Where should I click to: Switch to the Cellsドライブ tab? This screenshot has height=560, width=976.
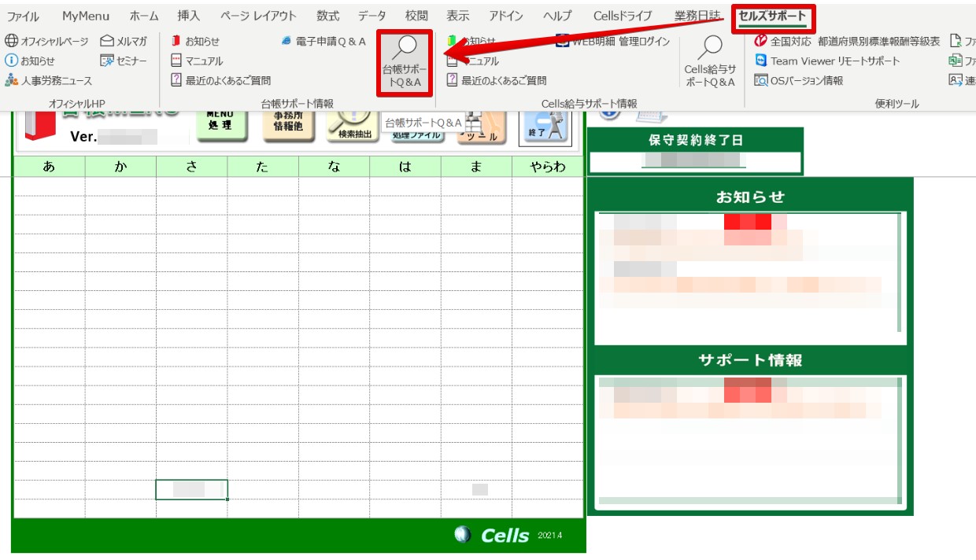(x=623, y=16)
